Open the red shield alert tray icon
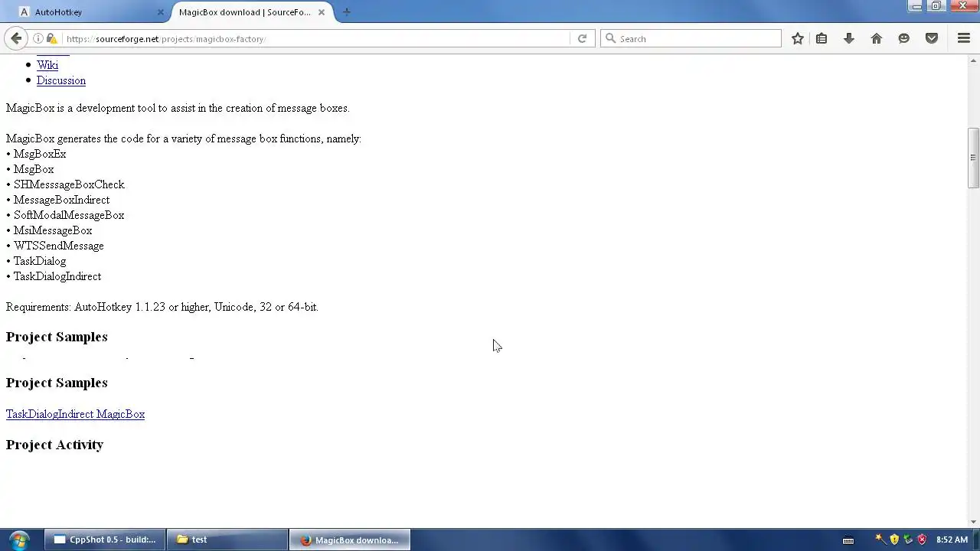The width and height of the screenshot is (980, 551). tap(922, 540)
